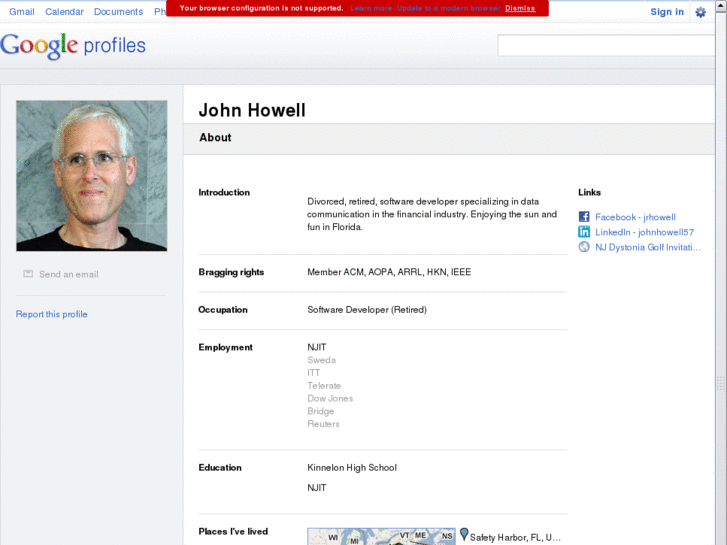Click Update to a modern browser link
This screenshot has height=545, width=727.
coord(449,8)
